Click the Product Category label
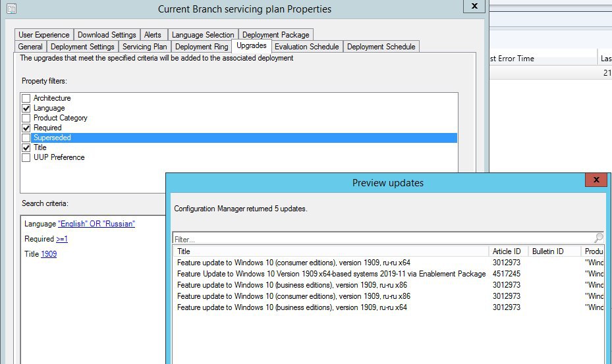The height and width of the screenshot is (364, 612). coord(61,118)
